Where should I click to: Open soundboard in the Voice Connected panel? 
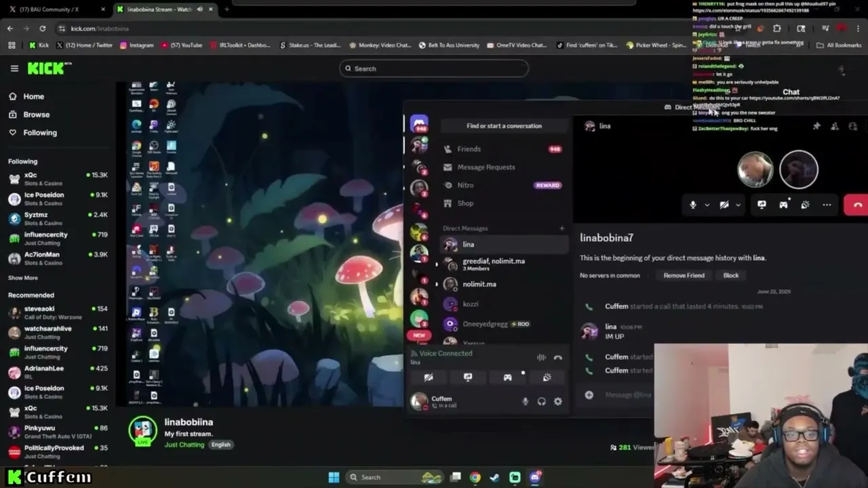point(547,378)
